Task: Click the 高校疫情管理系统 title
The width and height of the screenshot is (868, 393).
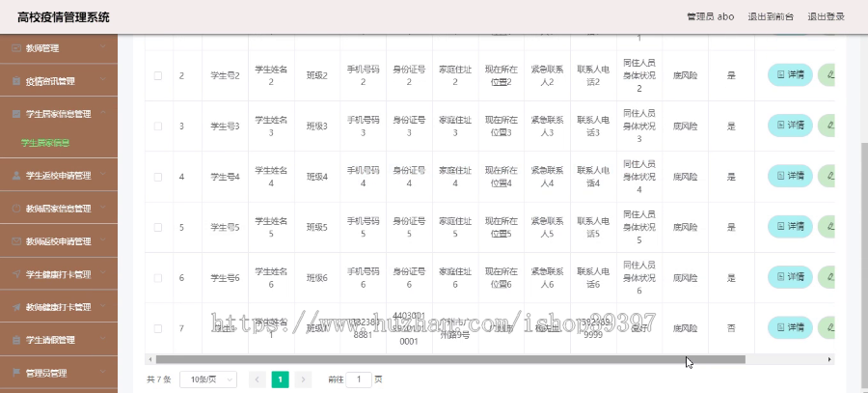Action: tap(64, 17)
